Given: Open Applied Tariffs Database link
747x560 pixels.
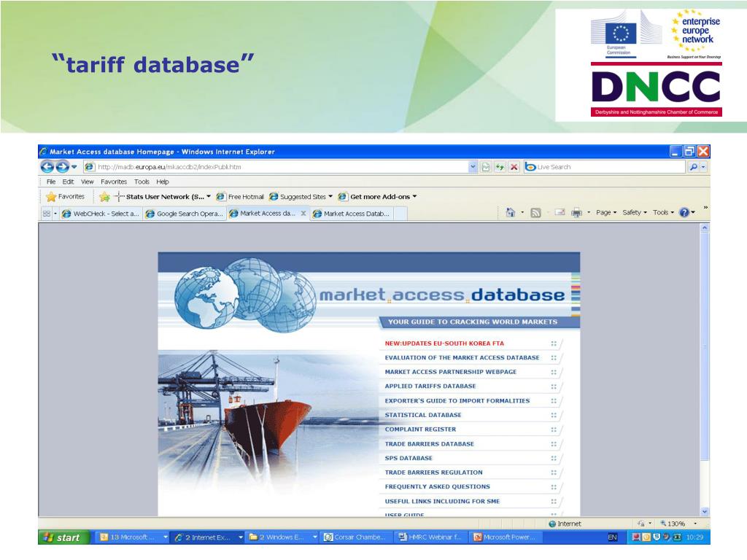Looking at the screenshot, I should point(430,386).
